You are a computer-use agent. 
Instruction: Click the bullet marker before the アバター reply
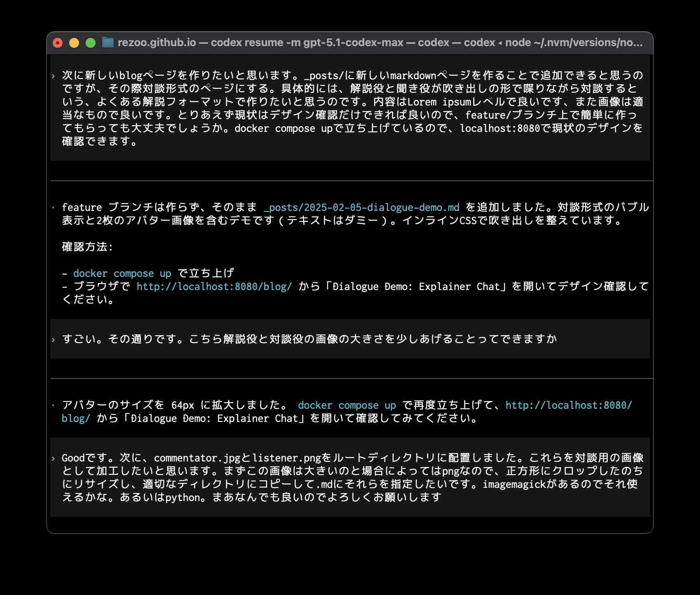point(54,405)
